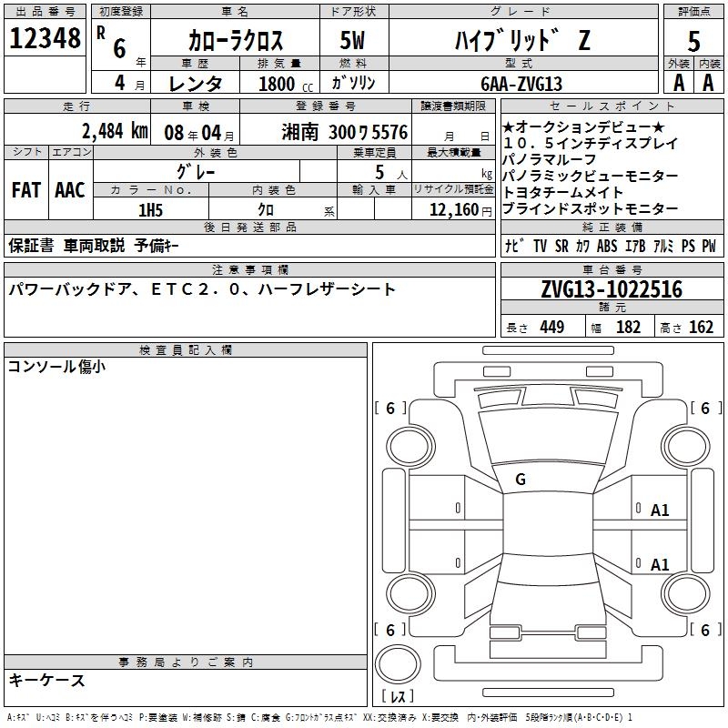Image resolution: width=728 pixels, height=728 pixels.
Task: Click the front-right tire in the car diagram
Action: tap(685, 448)
